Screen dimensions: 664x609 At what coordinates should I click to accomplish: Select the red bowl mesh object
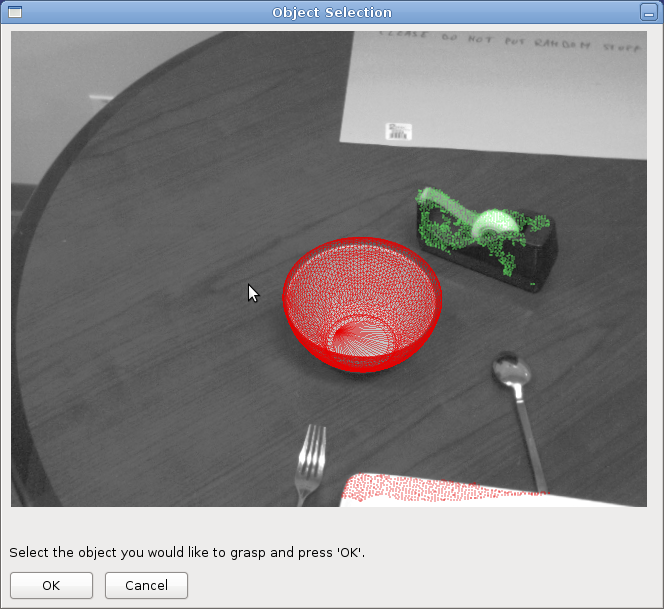(362, 305)
